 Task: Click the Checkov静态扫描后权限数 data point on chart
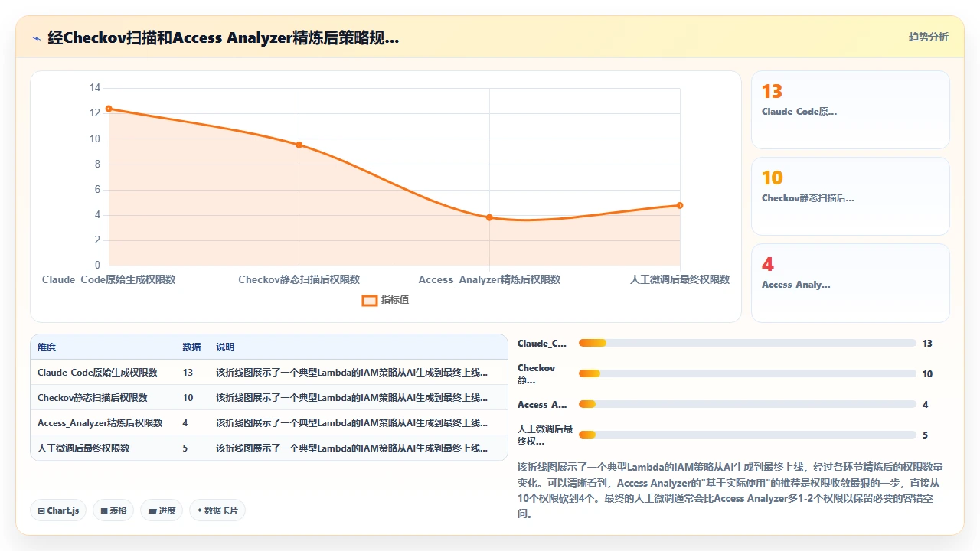(299, 145)
